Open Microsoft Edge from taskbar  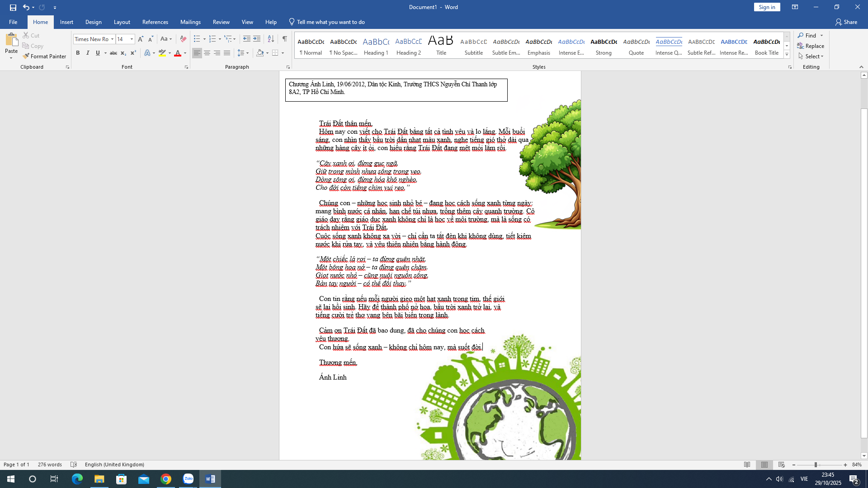tap(77, 479)
